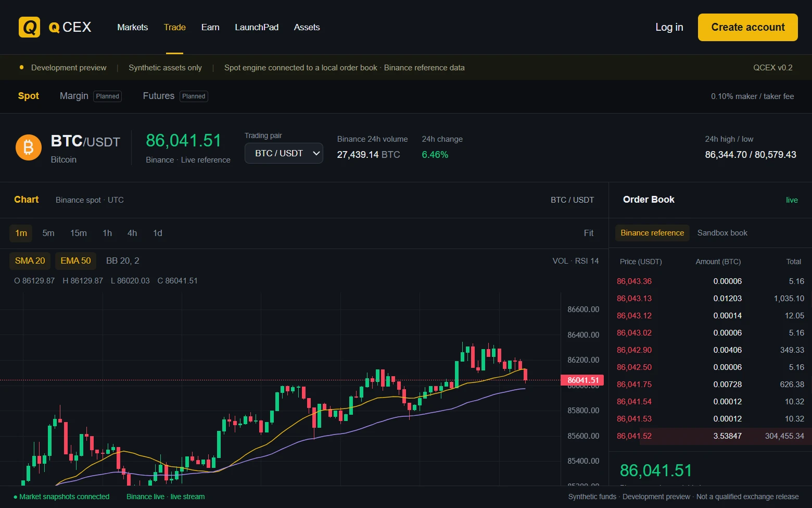Click the Synthetic assets only banner text
812x508 pixels.
point(165,68)
